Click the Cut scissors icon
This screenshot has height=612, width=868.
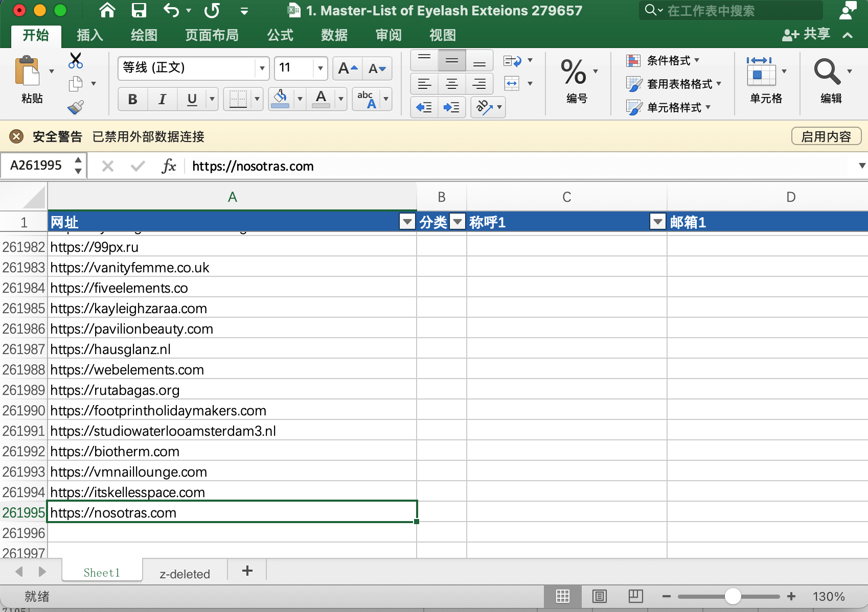click(76, 61)
